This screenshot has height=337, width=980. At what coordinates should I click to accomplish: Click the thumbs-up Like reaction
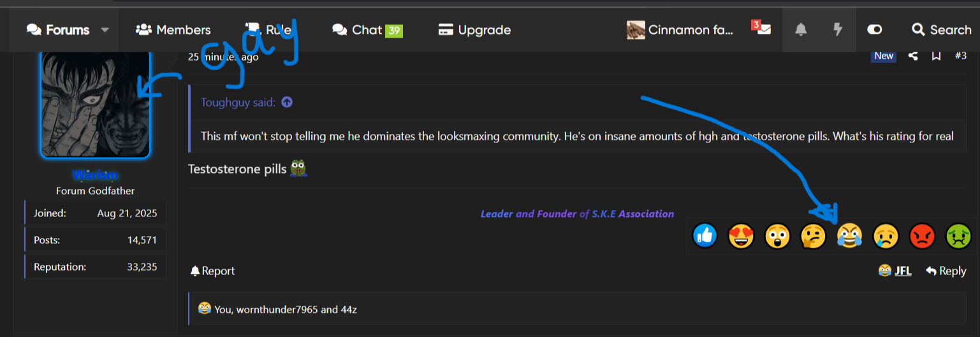click(705, 236)
